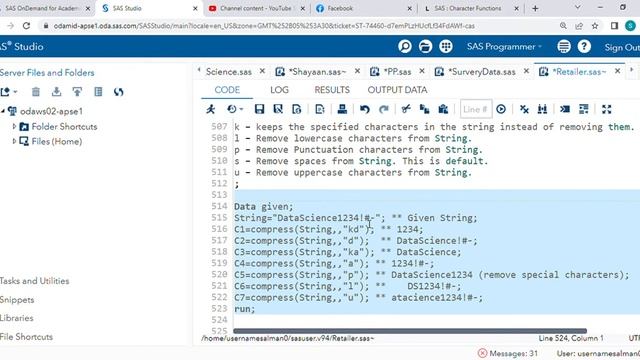The image size is (640, 360).
Task: Click the print-style icon in code toolbar
Action: [342, 109]
